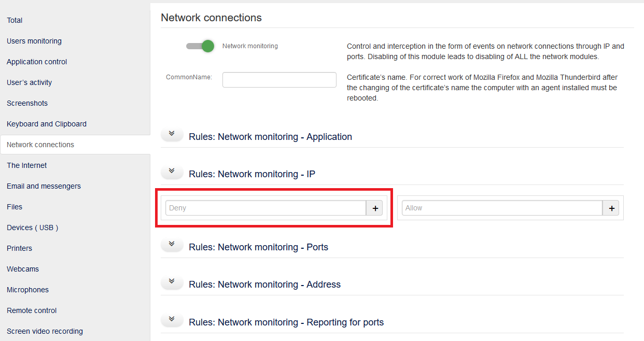The height and width of the screenshot is (341, 644).
Task: Expand Rules: Network monitoring - Application
Action: tap(172, 135)
